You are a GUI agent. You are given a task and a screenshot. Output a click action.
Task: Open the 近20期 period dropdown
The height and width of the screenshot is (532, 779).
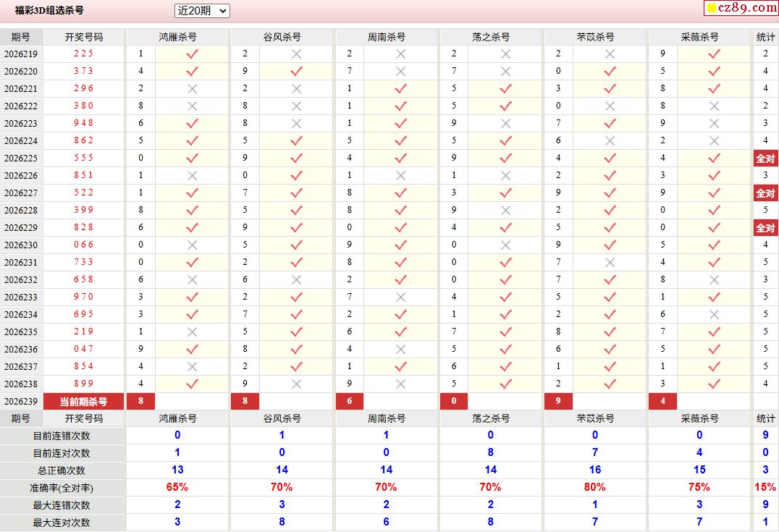(202, 10)
